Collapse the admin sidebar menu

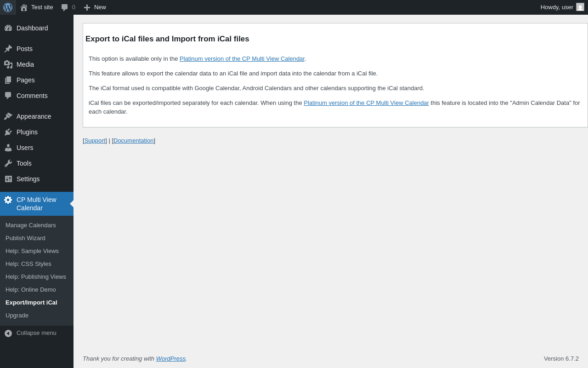tap(37, 333)
